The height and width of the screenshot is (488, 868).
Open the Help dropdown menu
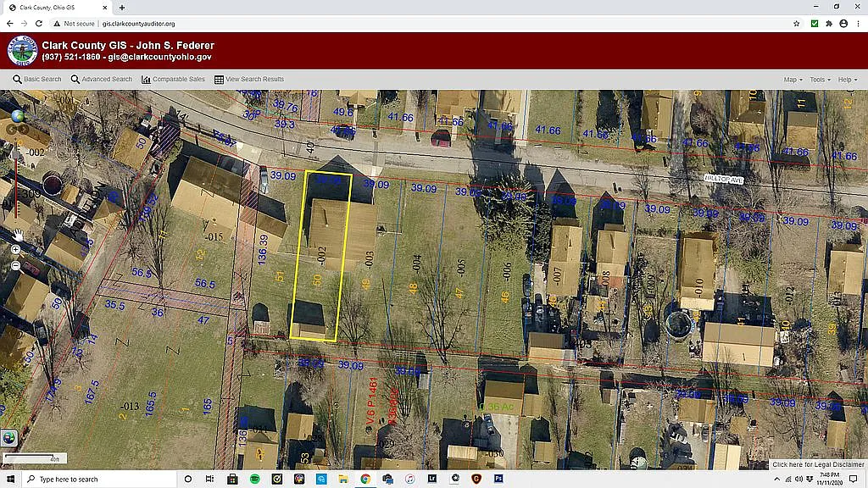click(846, 80)
